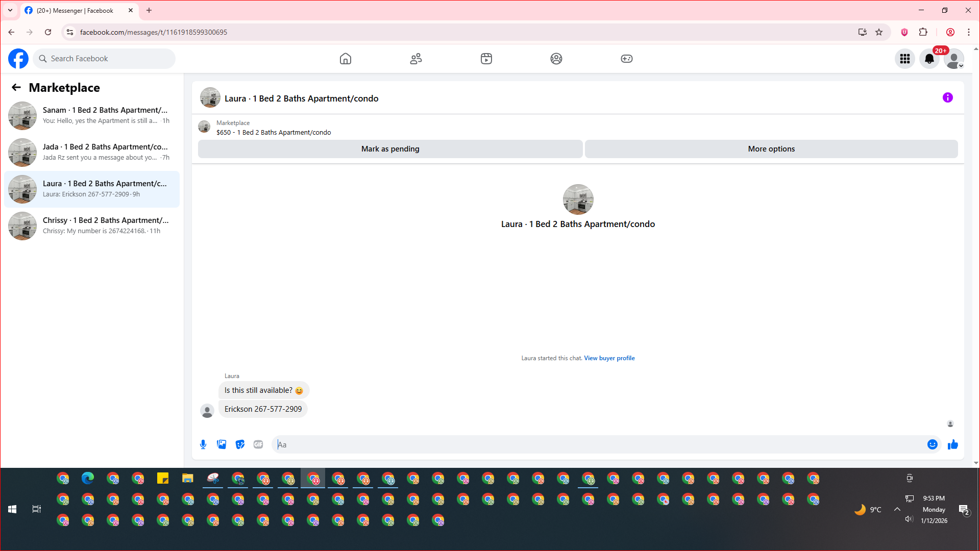Open Windows Start menu
The height and width of the screenshot is (551, 980).
(12, 509)
